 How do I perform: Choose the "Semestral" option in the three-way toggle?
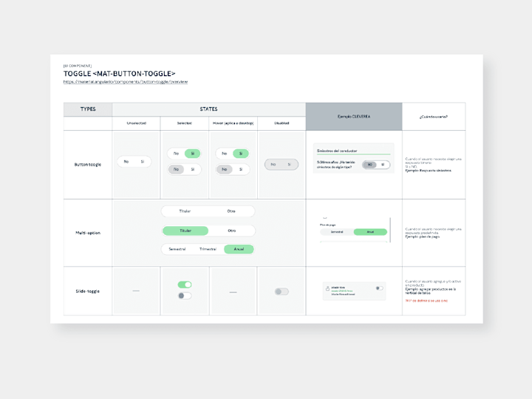point(177,249)
